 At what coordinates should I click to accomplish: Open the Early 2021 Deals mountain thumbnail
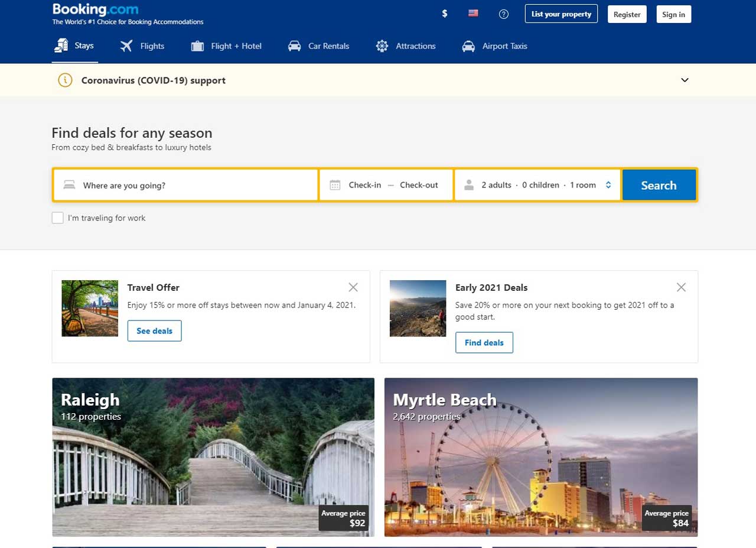pyautogui.click(x=418, y=308)
